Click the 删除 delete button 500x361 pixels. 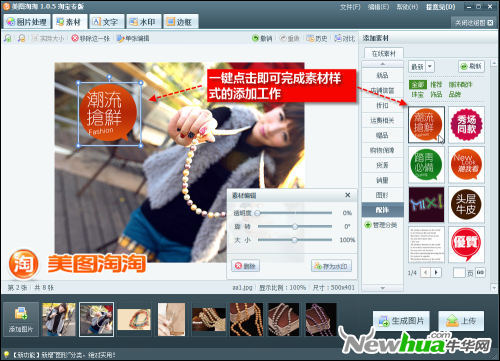tap(246, 266)
